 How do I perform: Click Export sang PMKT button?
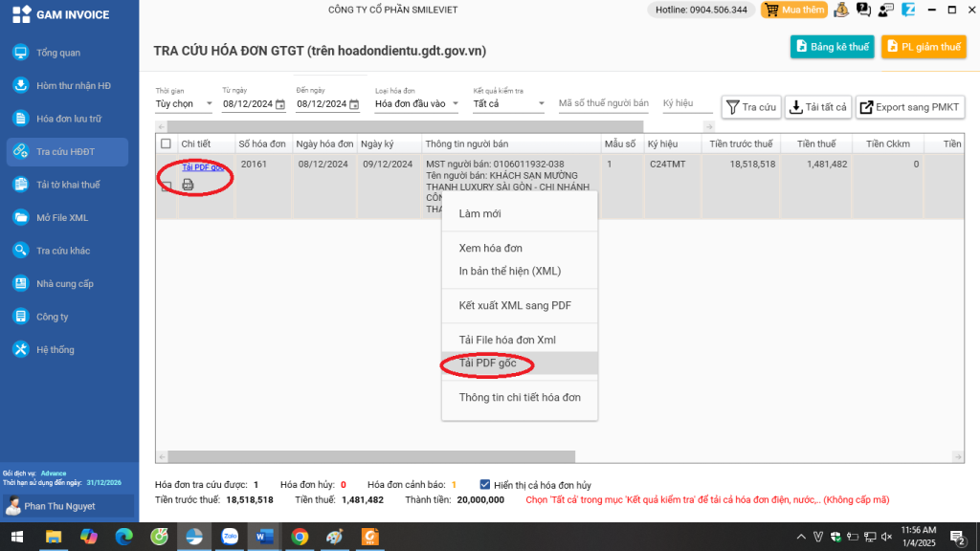910,107
